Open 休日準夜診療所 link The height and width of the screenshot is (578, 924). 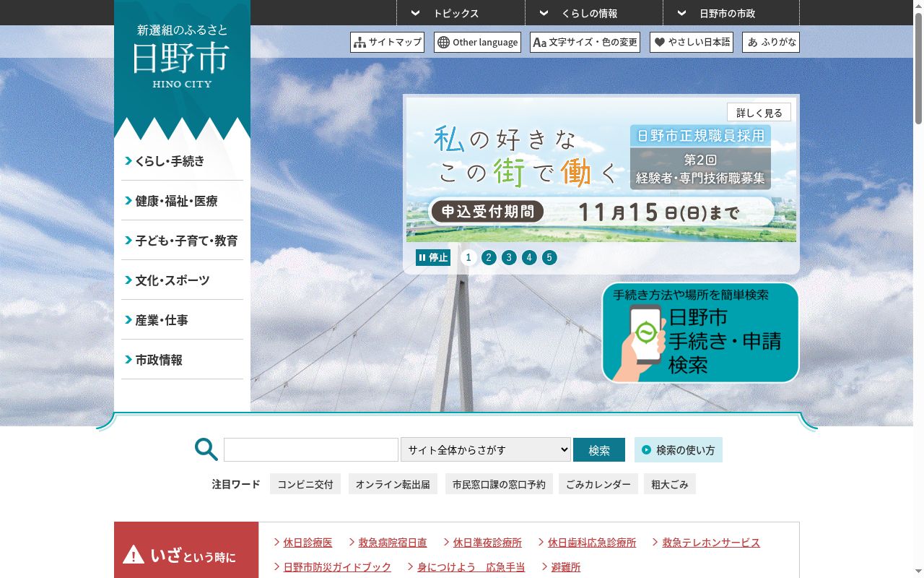pos(487,542)
